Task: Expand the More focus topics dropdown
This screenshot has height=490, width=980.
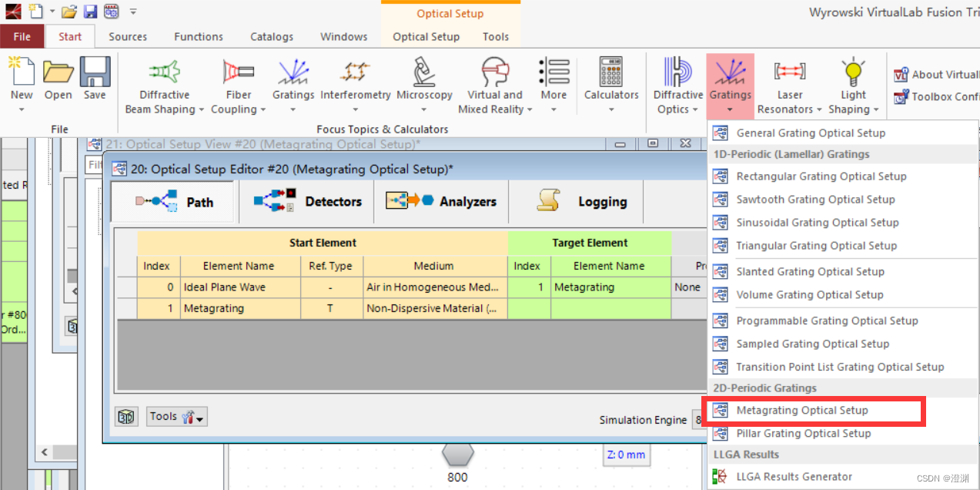Action: (554, 85)
